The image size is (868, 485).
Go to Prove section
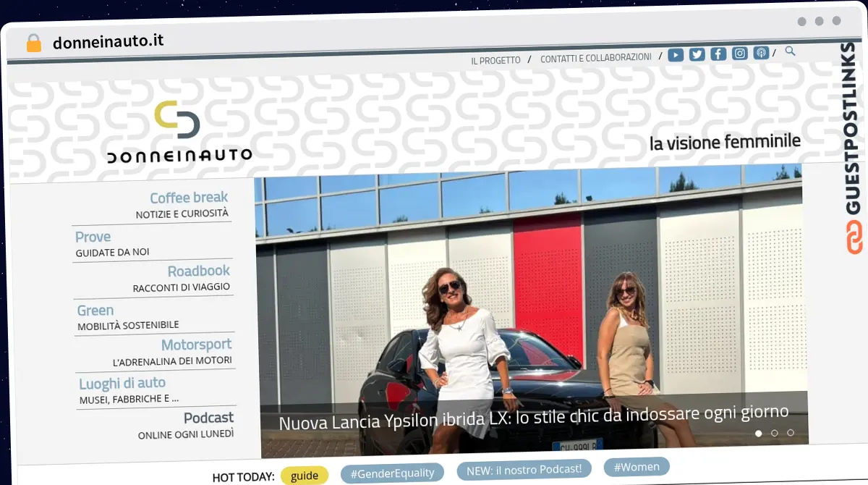(93, 237)
